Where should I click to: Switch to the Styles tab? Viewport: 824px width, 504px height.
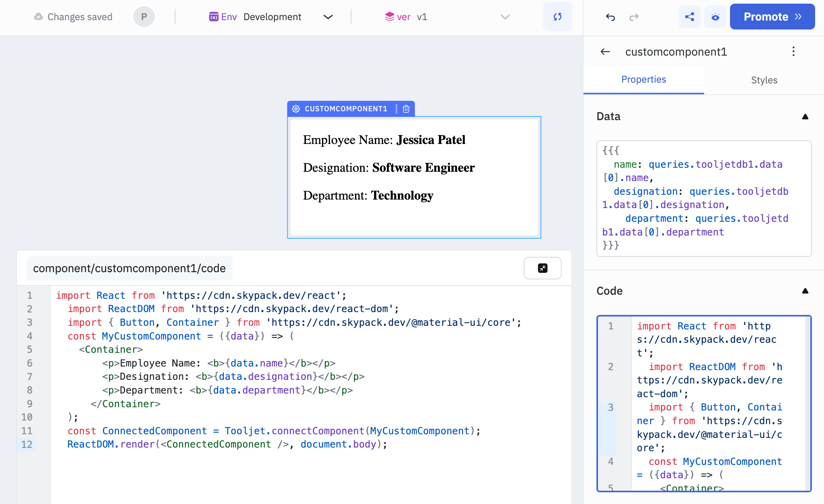click(x=764, y=80)
